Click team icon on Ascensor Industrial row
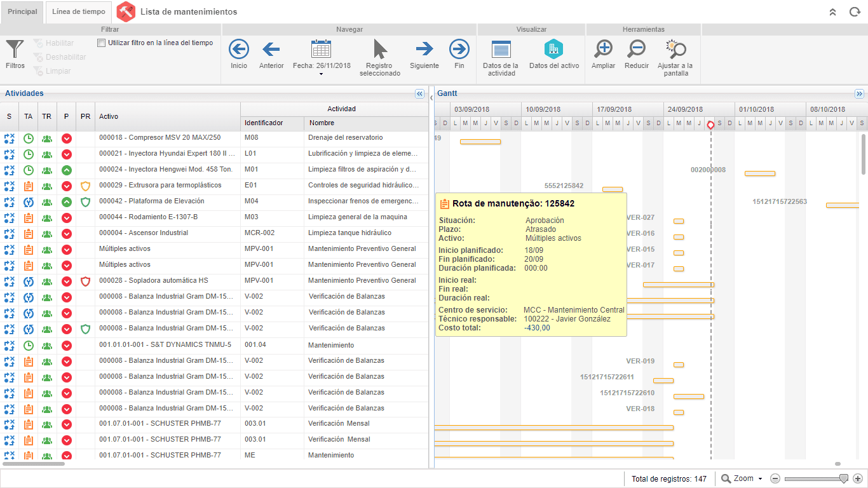This screenshot has height=488, width=868. tap(47, 234)
